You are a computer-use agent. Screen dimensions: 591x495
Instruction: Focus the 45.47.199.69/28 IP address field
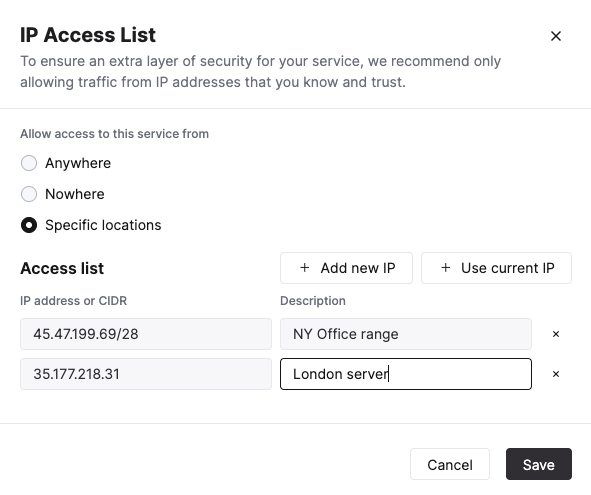click(146, 334)
